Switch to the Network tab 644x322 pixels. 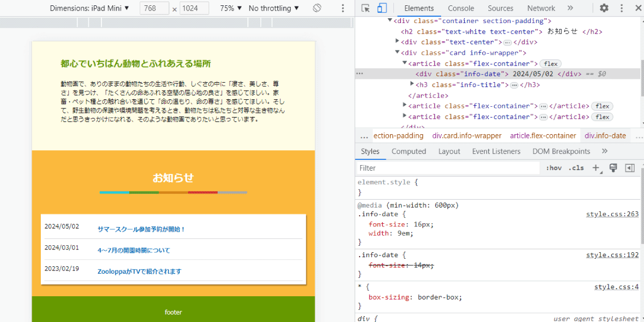click(541, 8)
